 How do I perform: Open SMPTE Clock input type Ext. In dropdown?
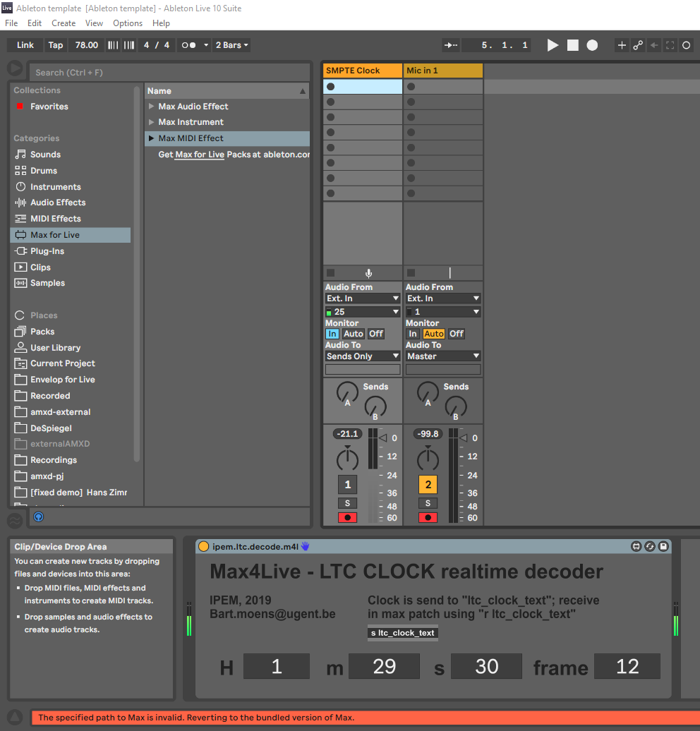[363, 298]
